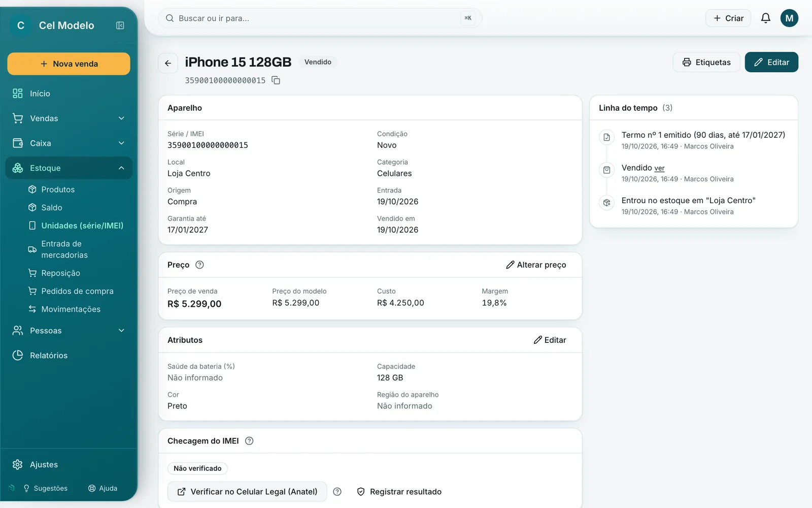Viewport: 812px width, 508px height.
Task: Focus the Buscar ou ir para search field
Action: point(320,18)
